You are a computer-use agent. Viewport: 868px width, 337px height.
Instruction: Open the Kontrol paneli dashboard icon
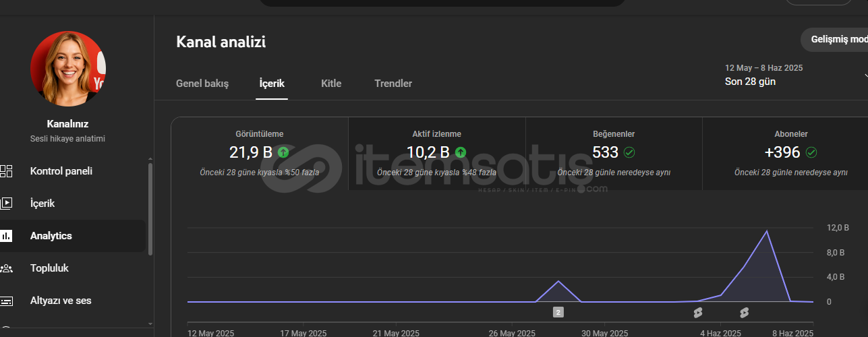click(x=6, y=171)
